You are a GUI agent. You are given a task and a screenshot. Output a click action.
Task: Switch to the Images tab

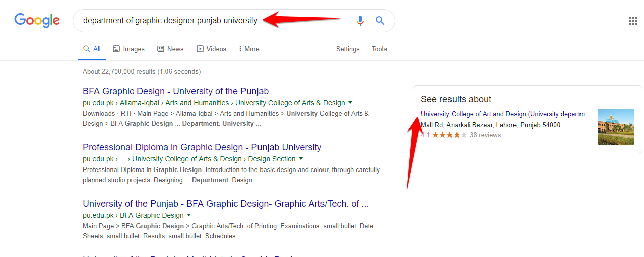click(128, 49)
